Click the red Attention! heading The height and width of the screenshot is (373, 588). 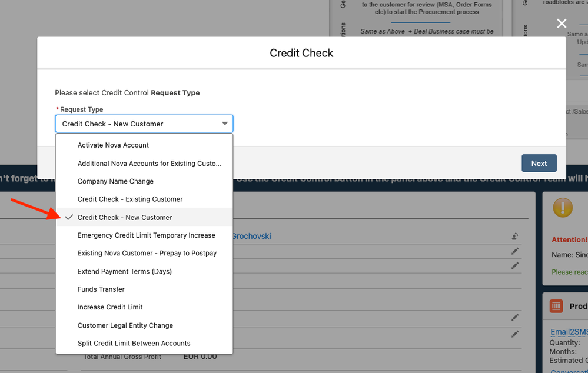click(x=570, y=239)
